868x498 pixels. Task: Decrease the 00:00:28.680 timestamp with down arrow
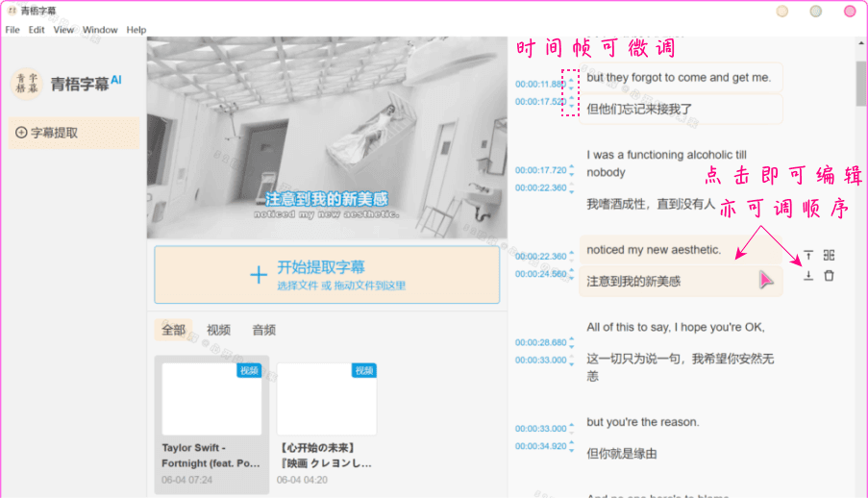coord(572,346)
